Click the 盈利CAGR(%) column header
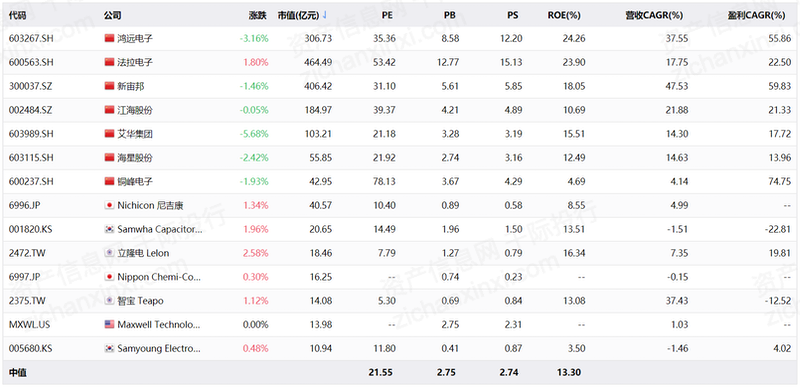The height and width of the screenshot is (387, 800). (756, 15)
